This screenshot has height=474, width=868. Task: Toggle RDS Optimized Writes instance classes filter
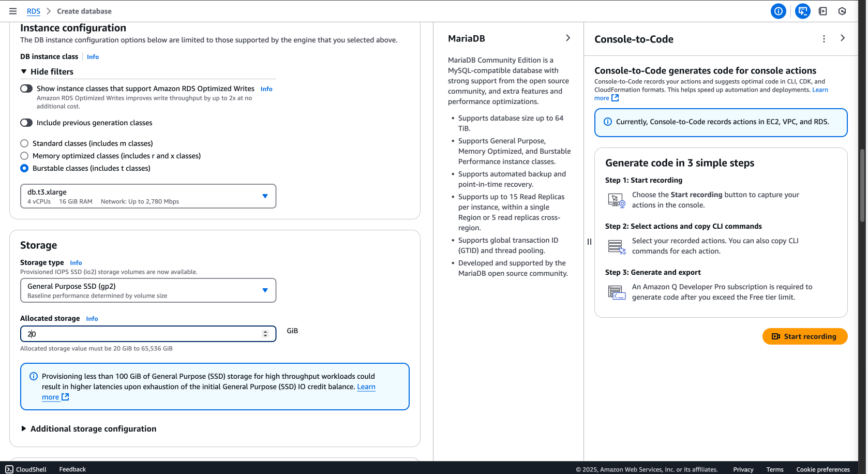pyautogui.click(x=26, y=88)
